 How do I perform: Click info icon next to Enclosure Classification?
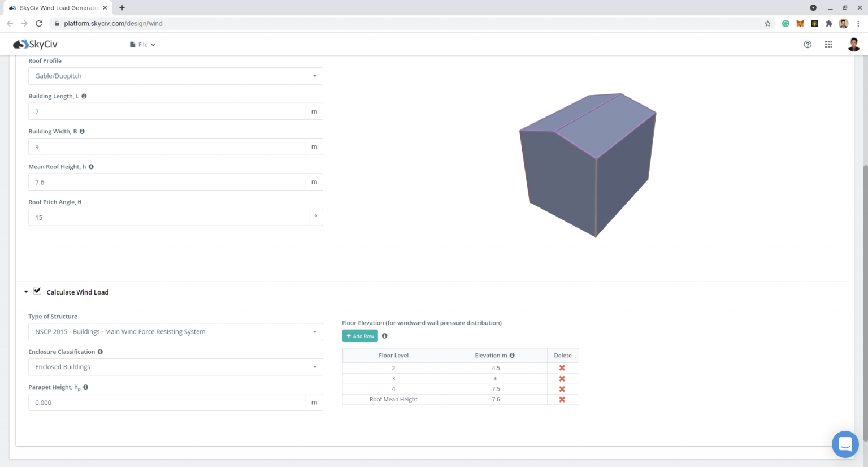click(x=100, y=352)
